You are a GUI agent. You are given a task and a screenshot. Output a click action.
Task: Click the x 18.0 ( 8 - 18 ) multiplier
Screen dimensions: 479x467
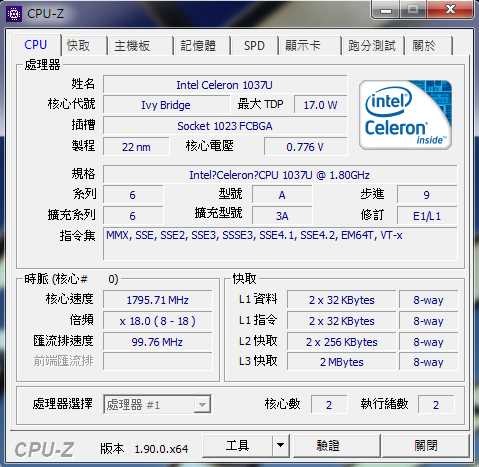coord(157,321)
